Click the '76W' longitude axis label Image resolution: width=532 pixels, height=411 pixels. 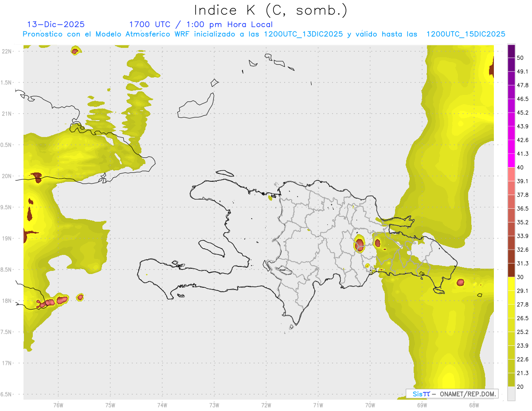pos(58,405)
